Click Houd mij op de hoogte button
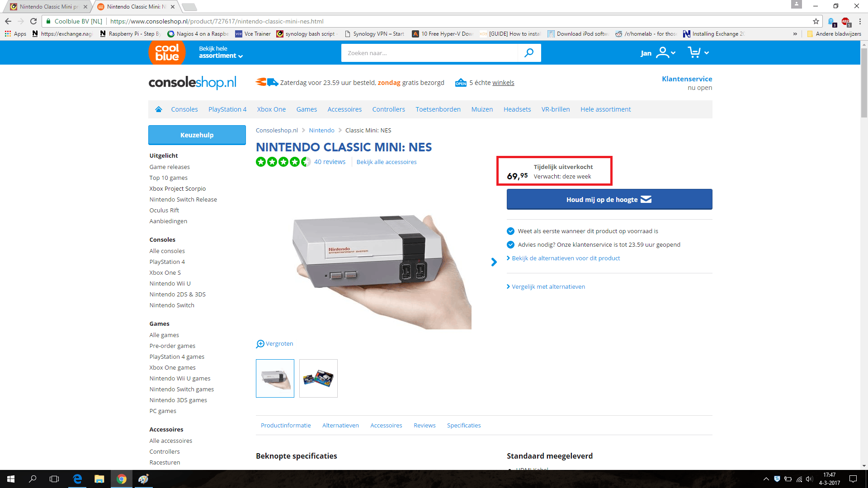This screenshot has height=488, width=868. click(609, 199)
